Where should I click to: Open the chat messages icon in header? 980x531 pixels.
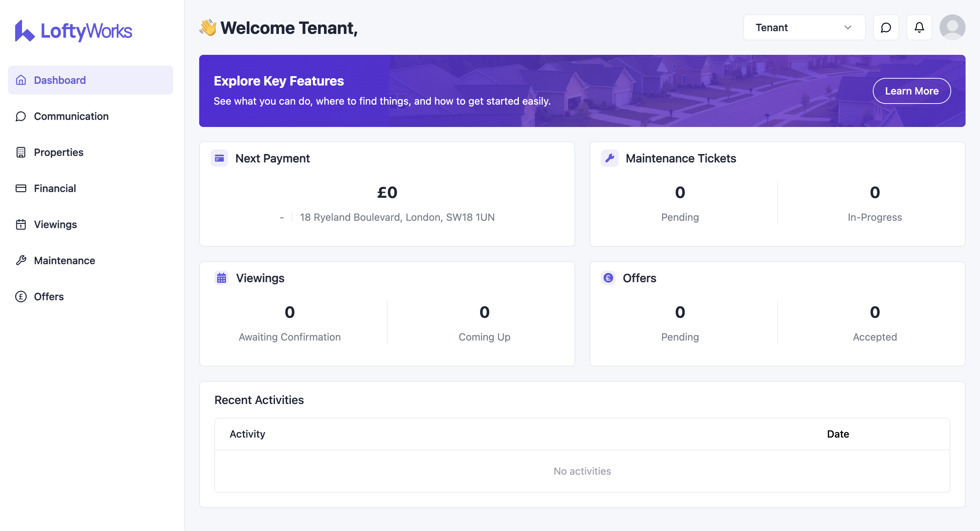coord(886,27)
